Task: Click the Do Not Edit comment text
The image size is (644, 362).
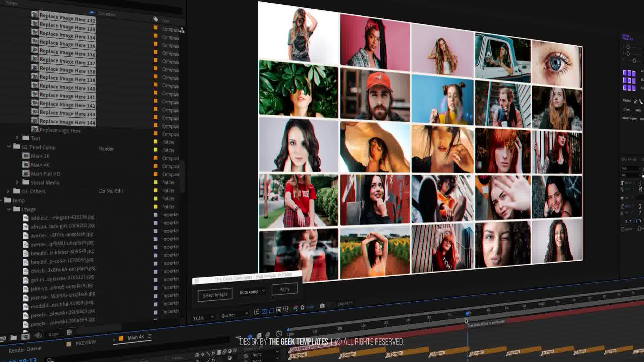Action: click(x=111, y=191)
